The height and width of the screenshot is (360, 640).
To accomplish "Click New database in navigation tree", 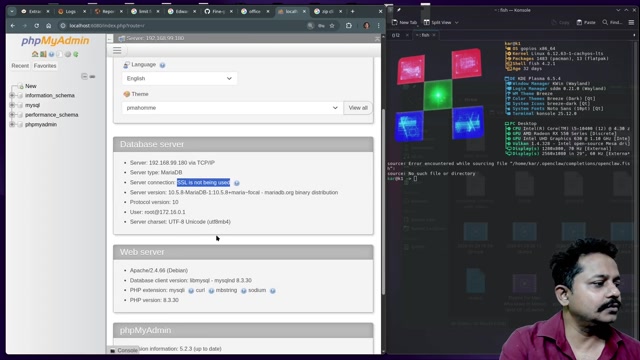I will click(31, 86).
